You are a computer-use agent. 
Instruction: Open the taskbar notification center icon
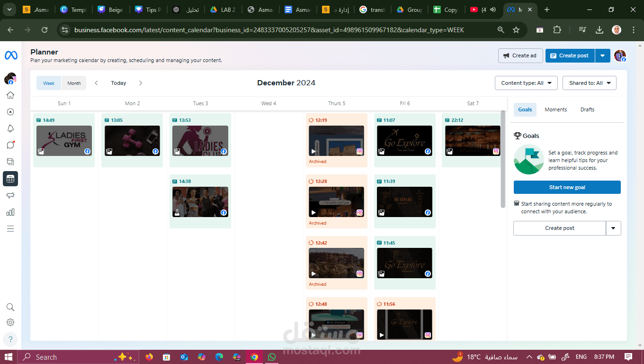[x=628, y=357]
